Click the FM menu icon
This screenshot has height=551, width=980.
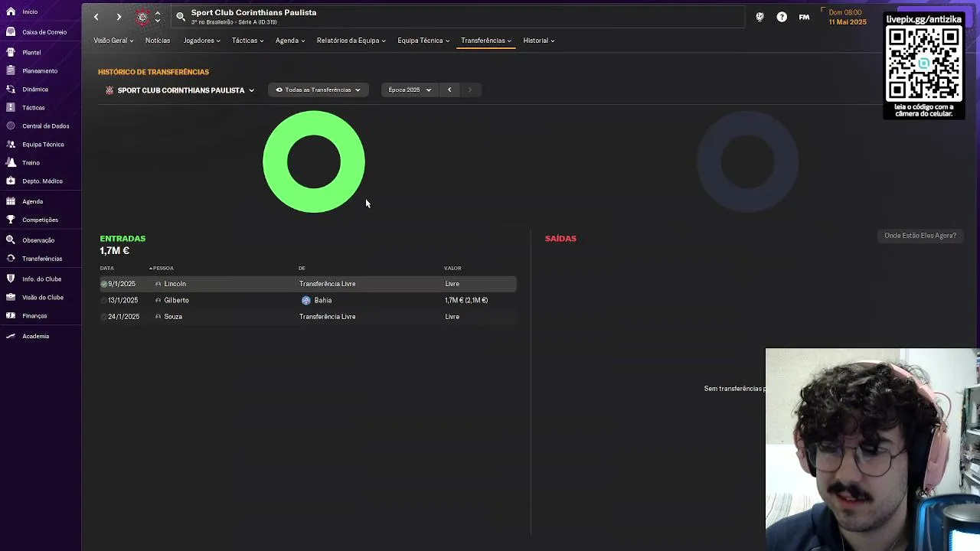804,17
